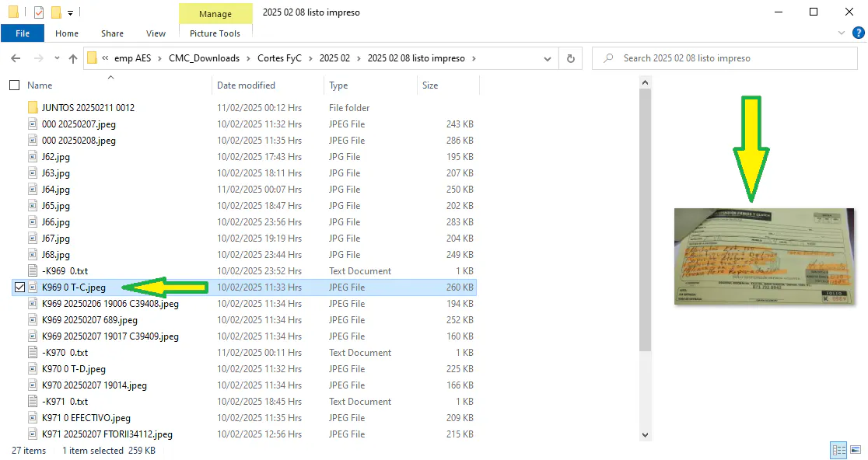868x460 pixels.
Task: Select the J66.jpg file icon
Action: pyautogui.click(x=33, y=221)
